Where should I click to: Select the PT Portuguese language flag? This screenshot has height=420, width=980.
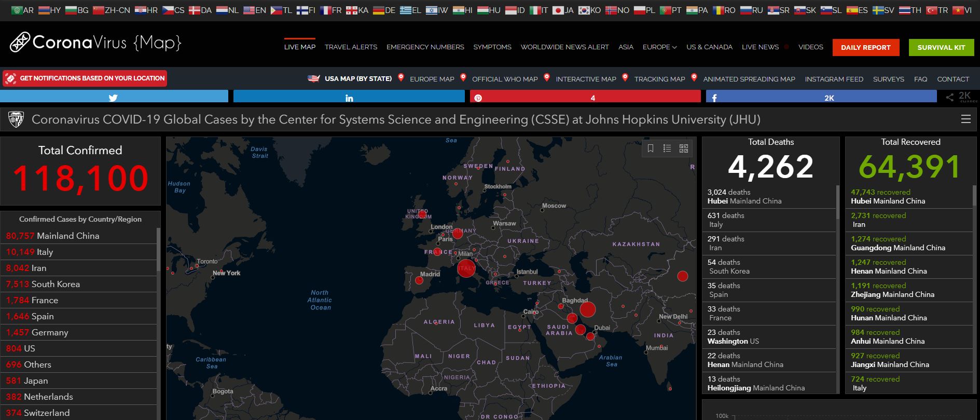[665, 10]
